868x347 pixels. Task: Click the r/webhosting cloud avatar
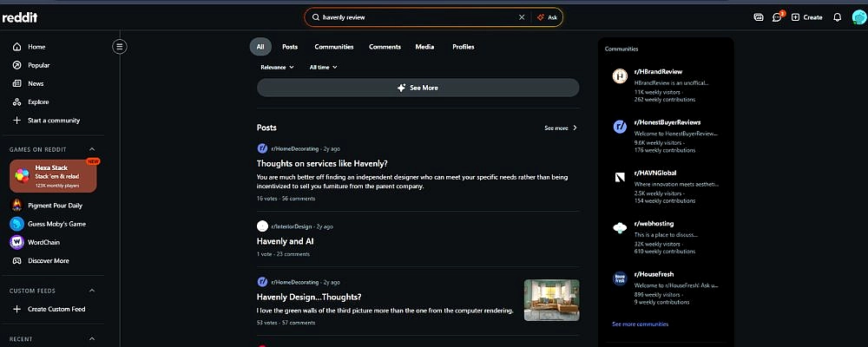620,228
